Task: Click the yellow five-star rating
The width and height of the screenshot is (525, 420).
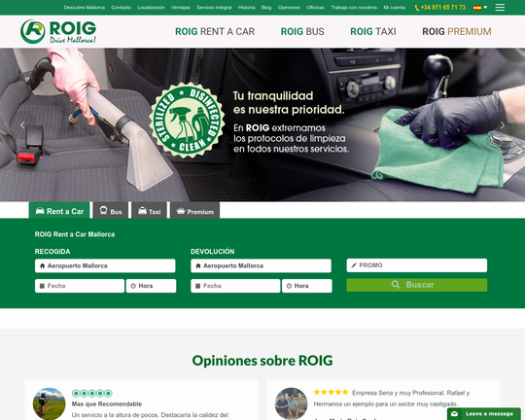Action: tap(331, 392)
